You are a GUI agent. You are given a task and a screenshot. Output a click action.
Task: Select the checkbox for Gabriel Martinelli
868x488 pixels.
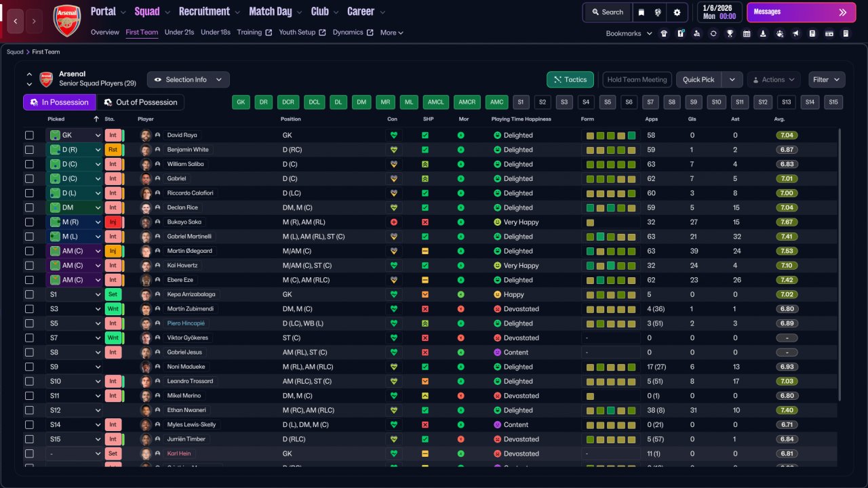point(29,237)
